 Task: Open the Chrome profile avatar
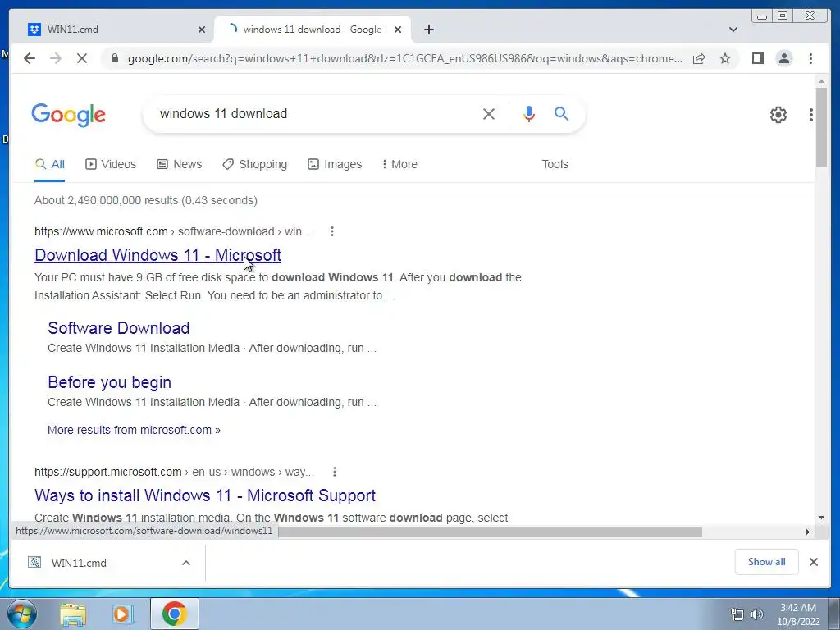[784, 58]
